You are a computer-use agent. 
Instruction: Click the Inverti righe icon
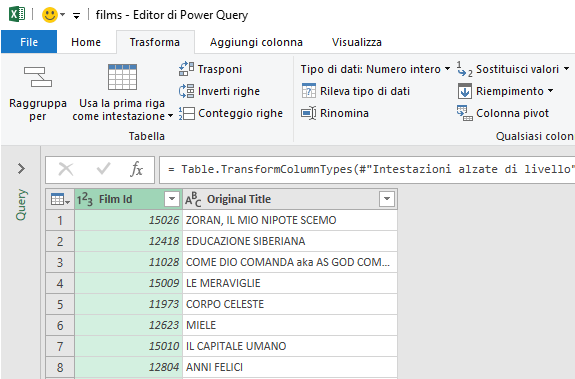point(186,91)
